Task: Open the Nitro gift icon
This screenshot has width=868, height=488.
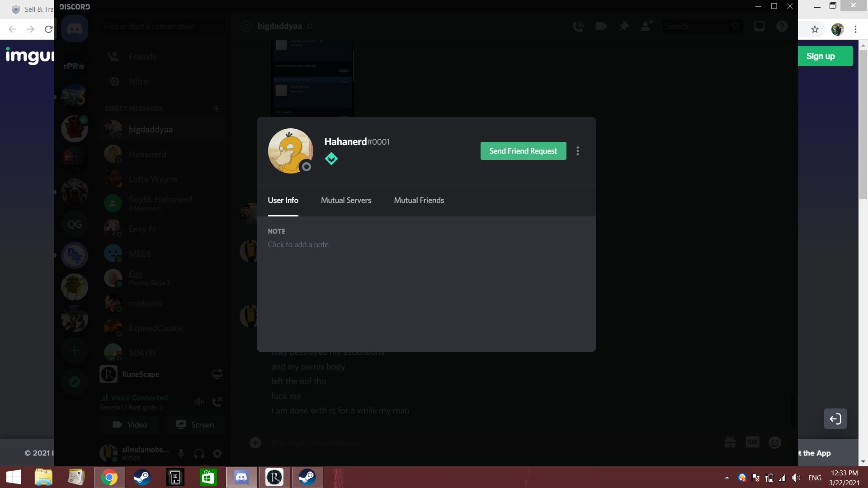Action: [x=730, y=442]
